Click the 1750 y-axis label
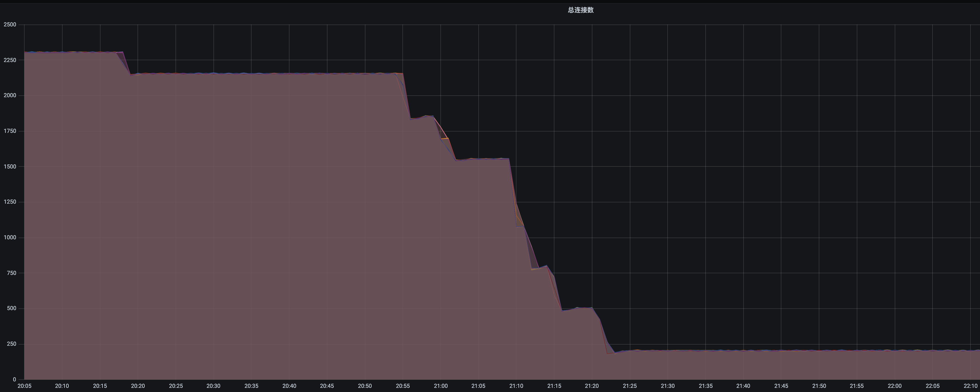980x392 pixels. pos(10,131)
